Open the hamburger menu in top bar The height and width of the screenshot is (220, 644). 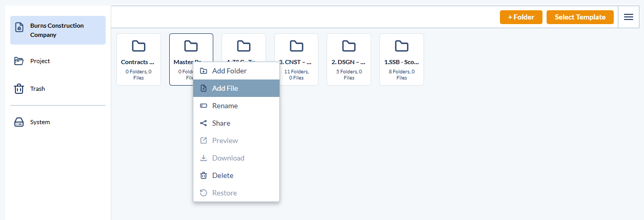(629, 17)
